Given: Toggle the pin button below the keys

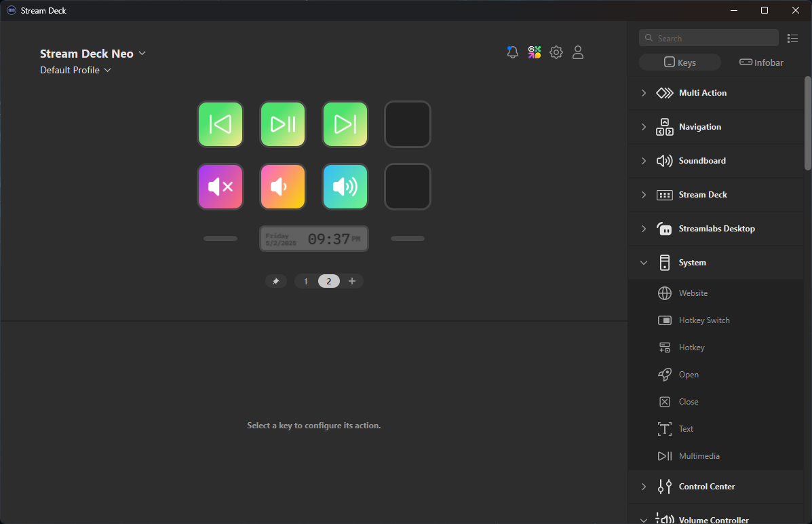Looking at the screenshot, I should [x=276, y=280].
